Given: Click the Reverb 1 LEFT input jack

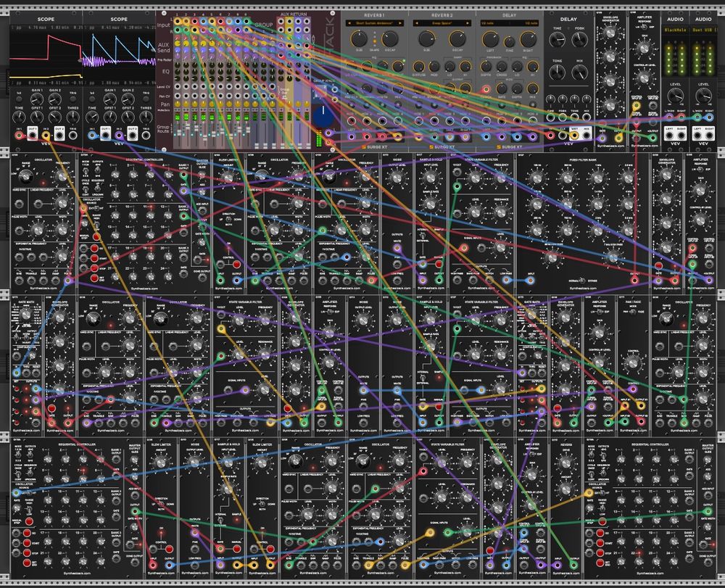Looking at the screenshot, I should click(x=351, y=136).
